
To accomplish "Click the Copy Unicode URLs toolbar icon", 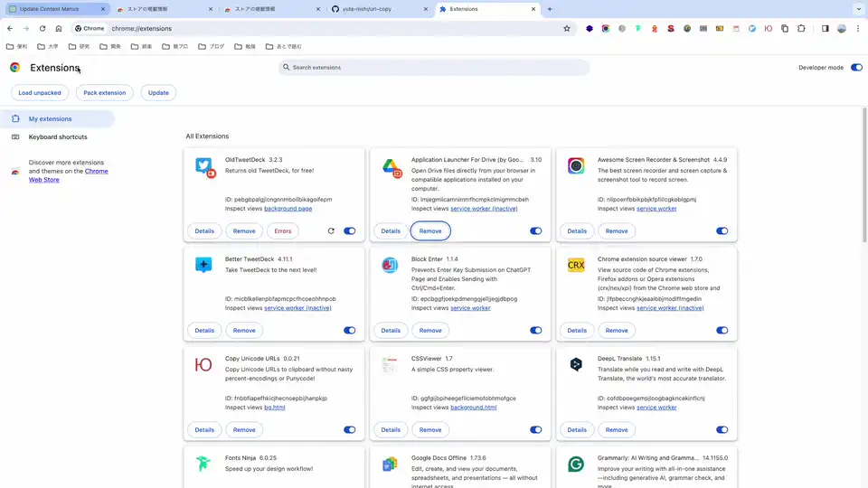I will pyautogui.click(x=769, y=29).
